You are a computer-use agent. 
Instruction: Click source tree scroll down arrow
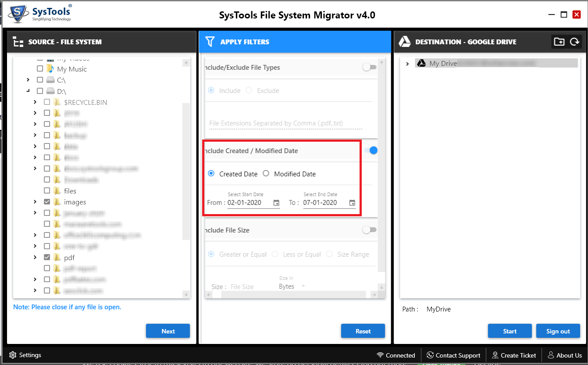pyautogui.click(x=186, y=294)
